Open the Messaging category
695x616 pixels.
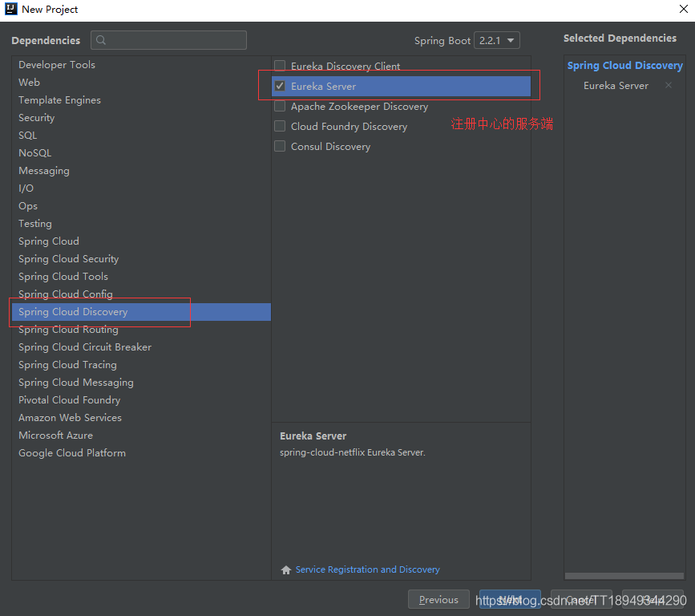[x=141, y=171]
